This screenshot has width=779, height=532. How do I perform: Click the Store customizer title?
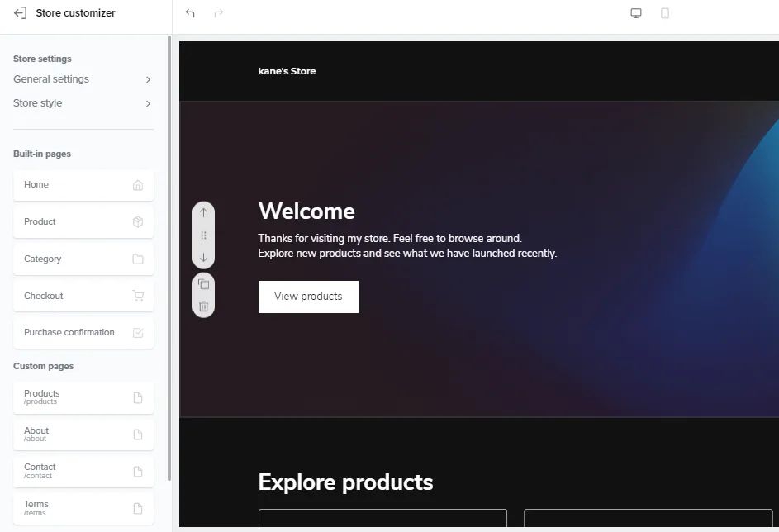(75, 13)
